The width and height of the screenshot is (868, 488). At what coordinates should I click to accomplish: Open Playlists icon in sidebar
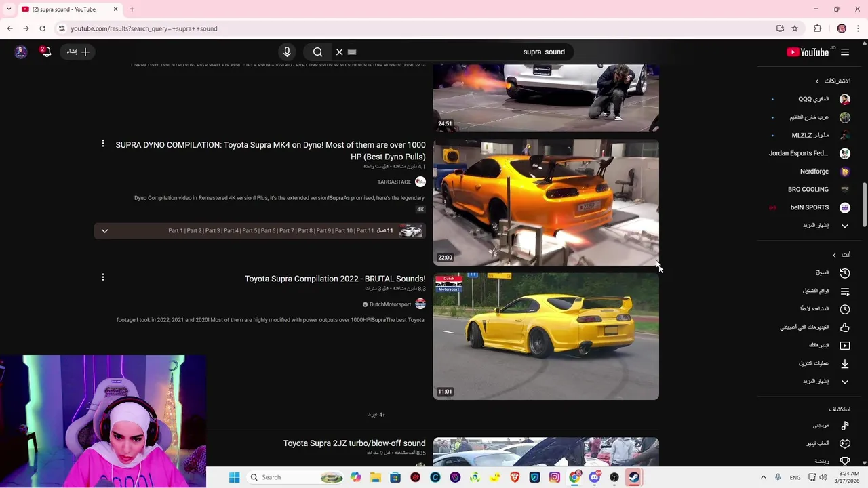pyautogui.click(x=845, y=291)
